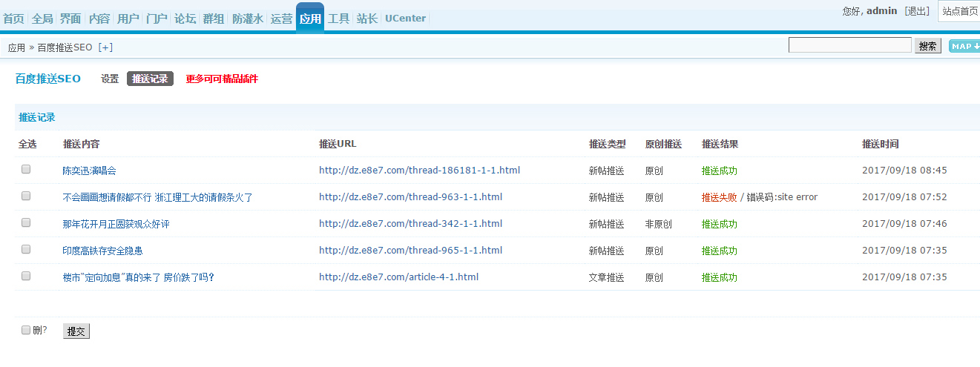Open the 更多可可精品插件 link
The height and width of the screenshot is (367, 980).
click(x=222, y=79)
